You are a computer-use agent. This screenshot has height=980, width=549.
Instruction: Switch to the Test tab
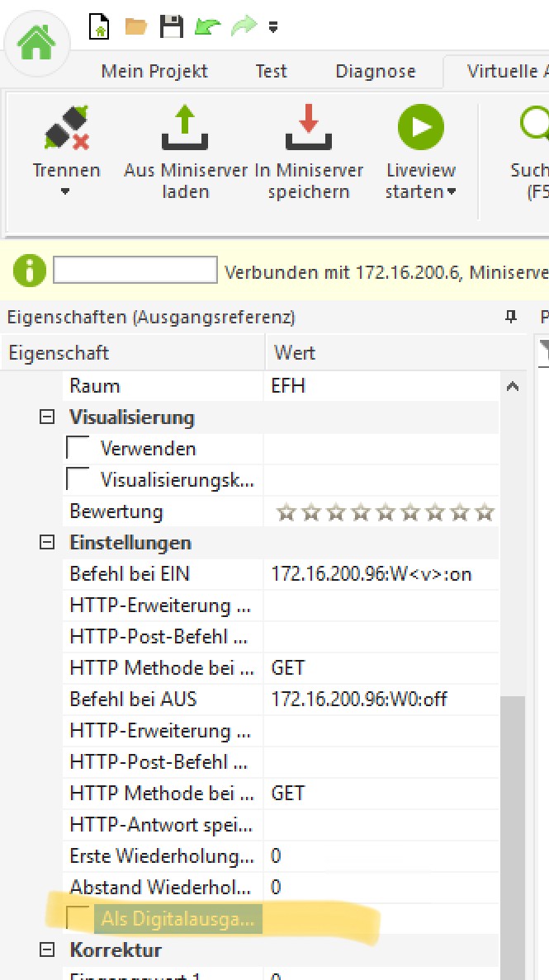[x=271, y=71]
